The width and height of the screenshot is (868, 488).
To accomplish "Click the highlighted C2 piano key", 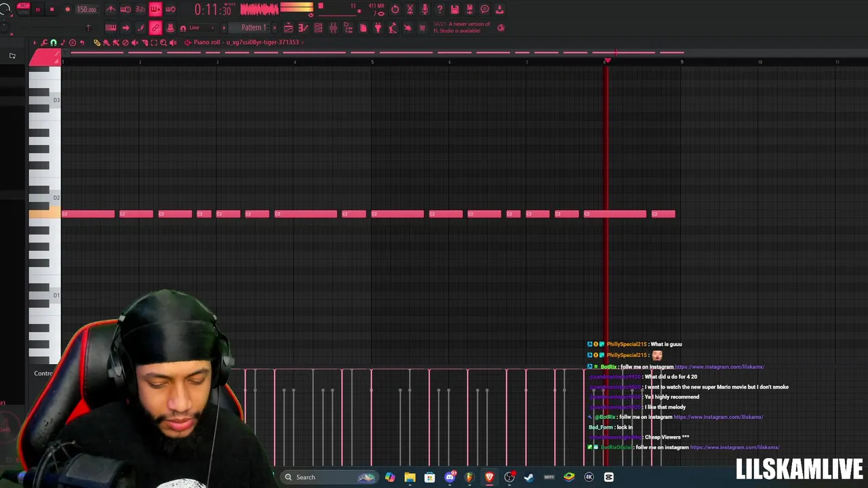I will pos(45,214).
